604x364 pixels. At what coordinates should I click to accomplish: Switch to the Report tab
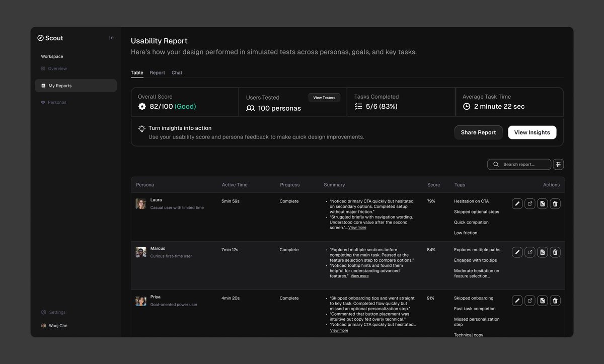(x=157, y=72)
